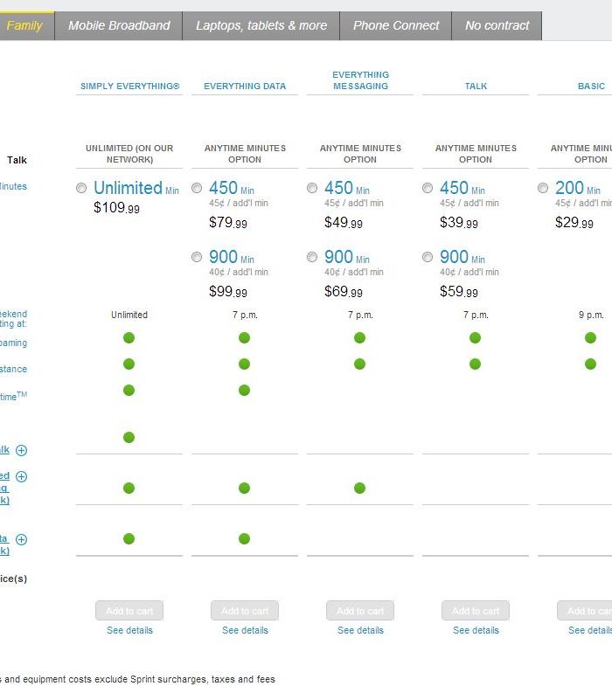Select the 450 minute $39.99 Talk plan
612x700 pixels.
pos(428,188)
